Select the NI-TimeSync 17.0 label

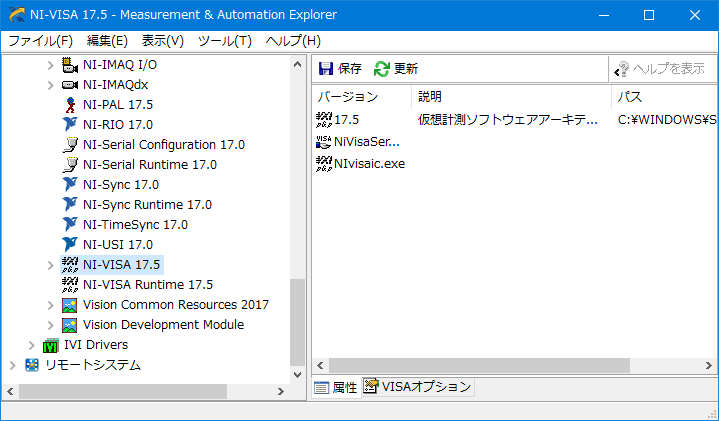[x=135, y=225]
